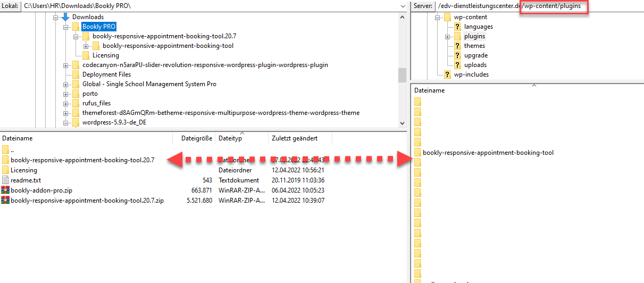Open the local path dropdown arrow
Screen dimensions: 644x283
[x=402, y=6]
